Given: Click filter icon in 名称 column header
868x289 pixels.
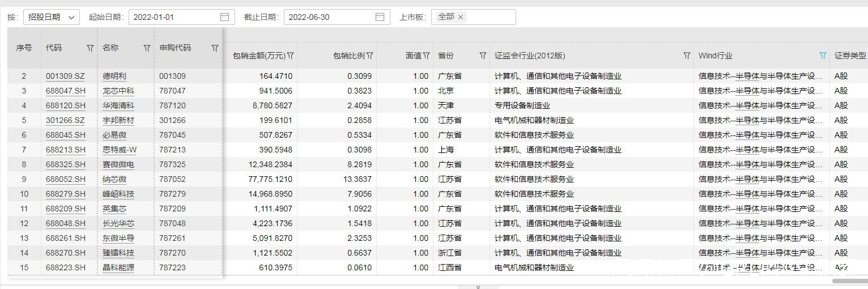Looking at the screenshot, I should [147, 48].
